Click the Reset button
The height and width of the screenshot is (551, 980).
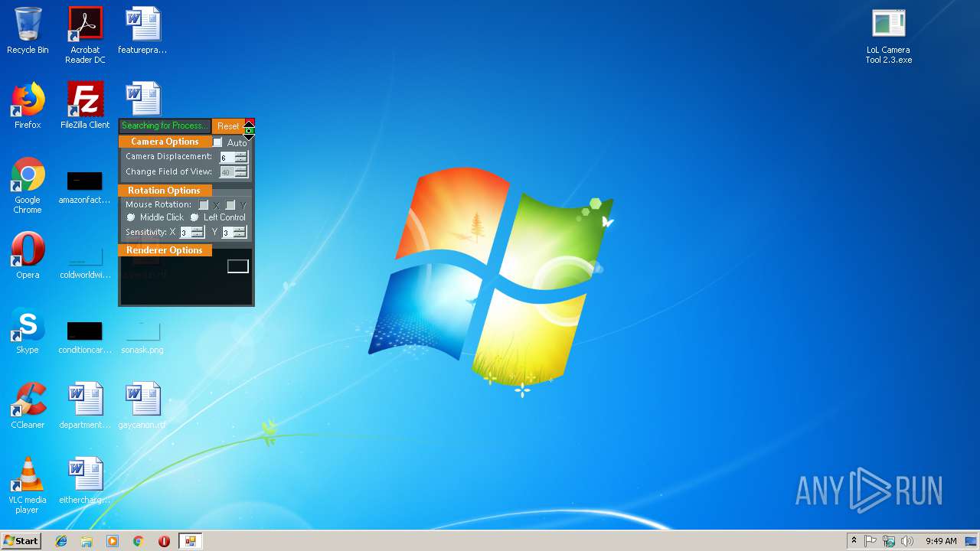tap(228, 126)
